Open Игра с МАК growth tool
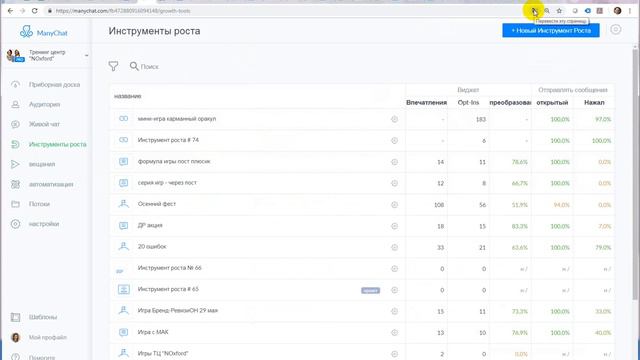Viewport: 640px width, 360px height. [153, 332]
